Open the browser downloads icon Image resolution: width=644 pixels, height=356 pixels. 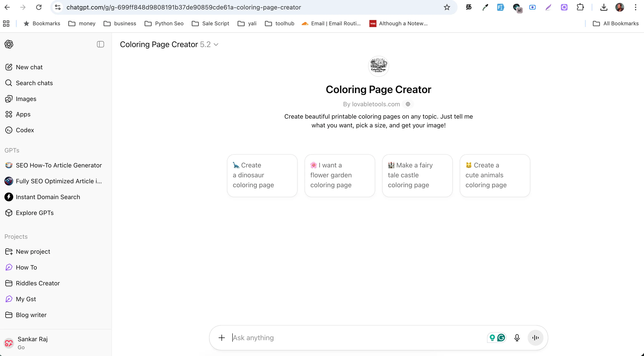click(604, 7)
